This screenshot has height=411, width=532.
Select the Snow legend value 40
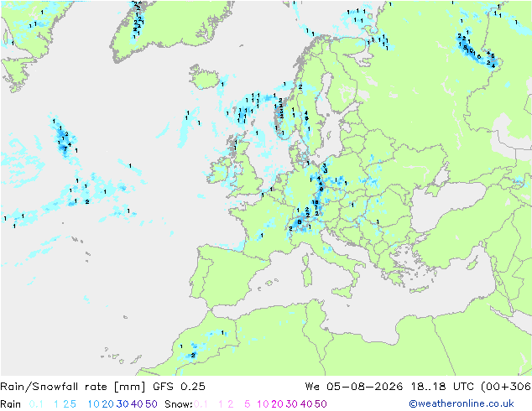click(306, 404)
